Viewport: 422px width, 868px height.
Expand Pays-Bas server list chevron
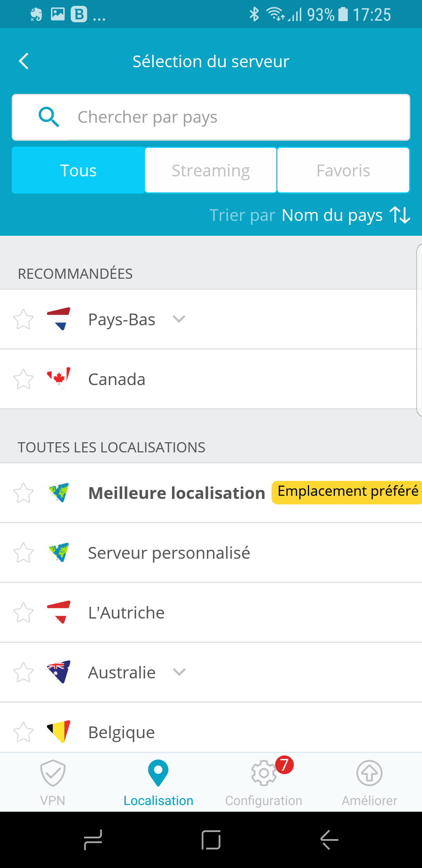click(179, 319)
